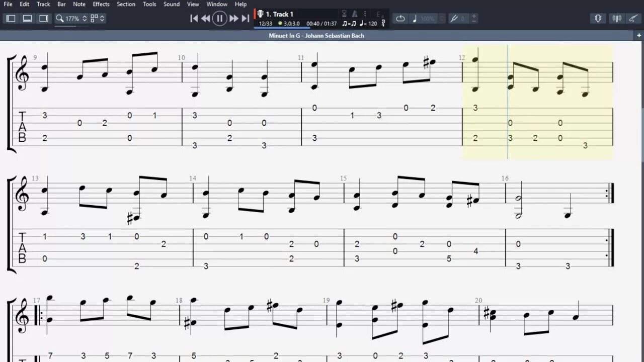Toggle the metronome icon
This screenshot has height=362, width=644.
355,14
